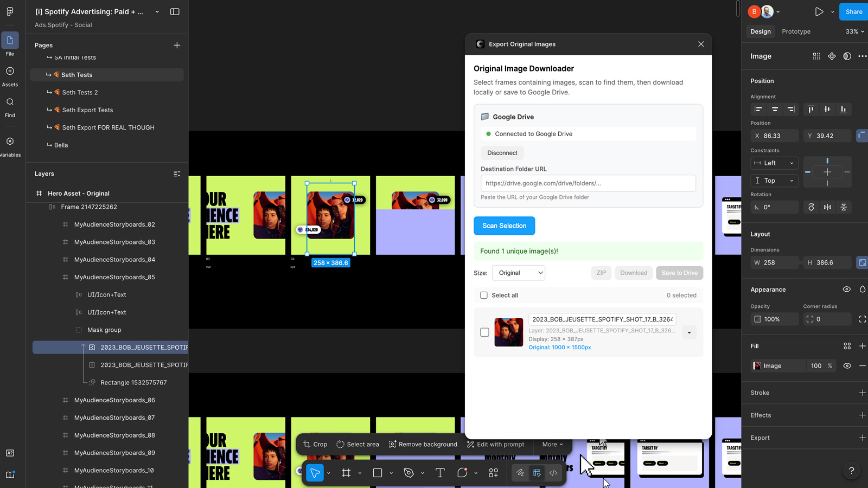Open Move tool options chevron
This screenshot has height=488, width=868.
329,473
